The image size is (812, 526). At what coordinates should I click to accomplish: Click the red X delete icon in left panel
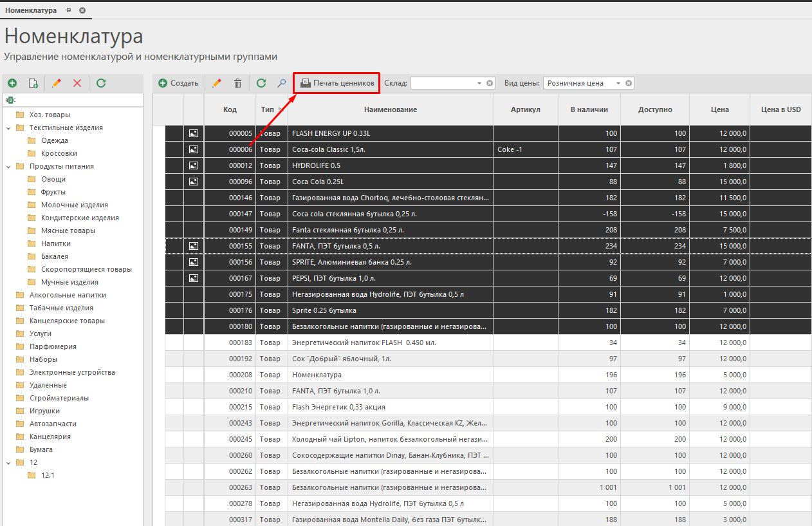pyautogui.click(x=77, y=83)
